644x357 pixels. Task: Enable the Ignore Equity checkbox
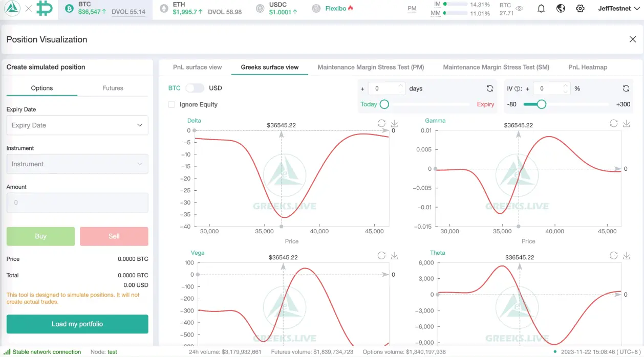pos(171,104)
